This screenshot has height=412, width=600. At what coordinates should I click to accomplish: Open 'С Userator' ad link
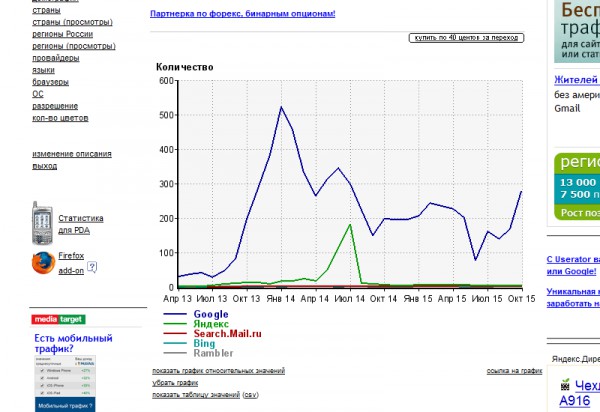pos(573,259)
